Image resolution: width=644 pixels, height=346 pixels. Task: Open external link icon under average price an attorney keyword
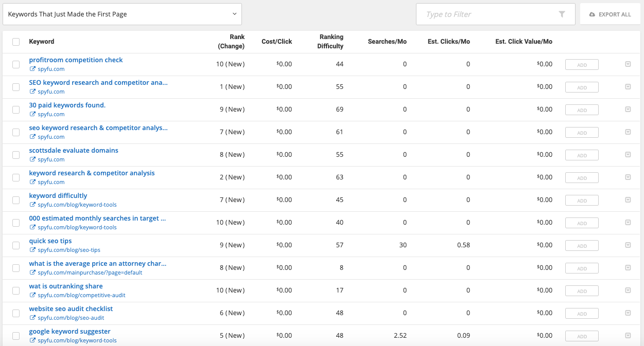[32, 272]
